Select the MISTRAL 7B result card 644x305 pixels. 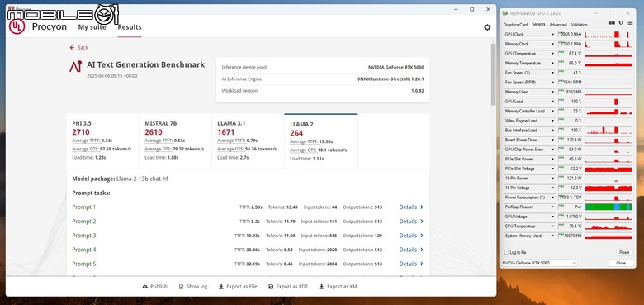click(175, 141)
